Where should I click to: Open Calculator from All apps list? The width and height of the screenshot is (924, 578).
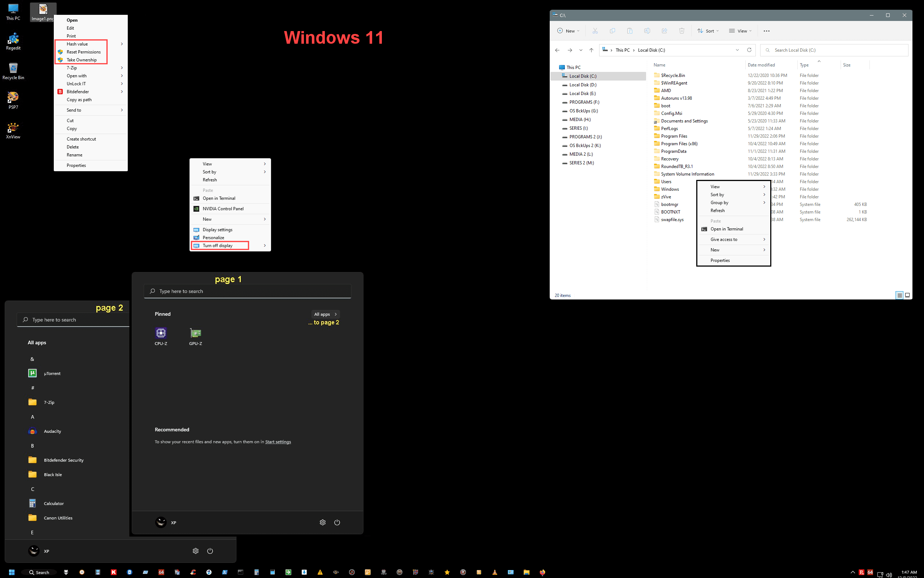[46, 504]
